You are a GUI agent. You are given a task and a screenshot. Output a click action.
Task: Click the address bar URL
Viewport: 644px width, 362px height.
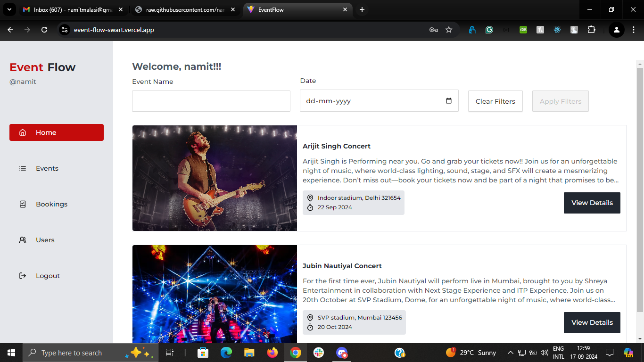click(114, 30)
